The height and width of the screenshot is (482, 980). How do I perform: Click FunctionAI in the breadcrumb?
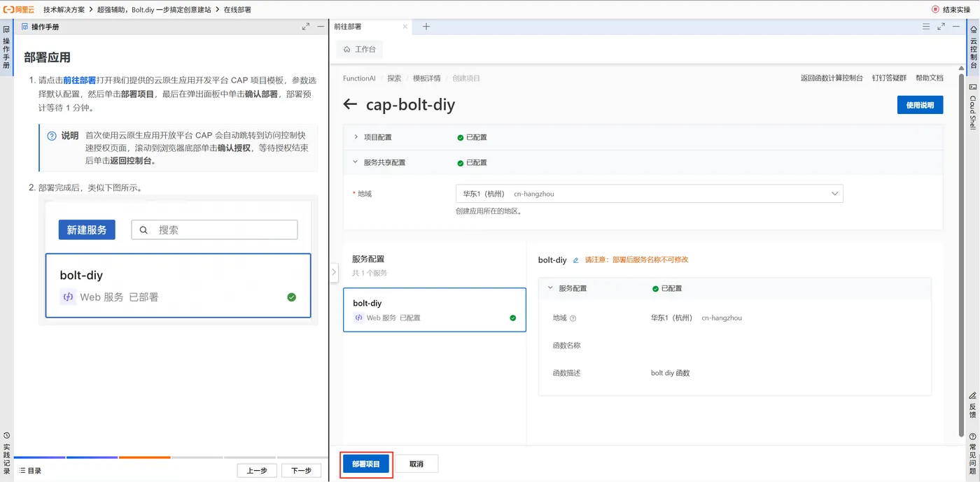(359, 78)
